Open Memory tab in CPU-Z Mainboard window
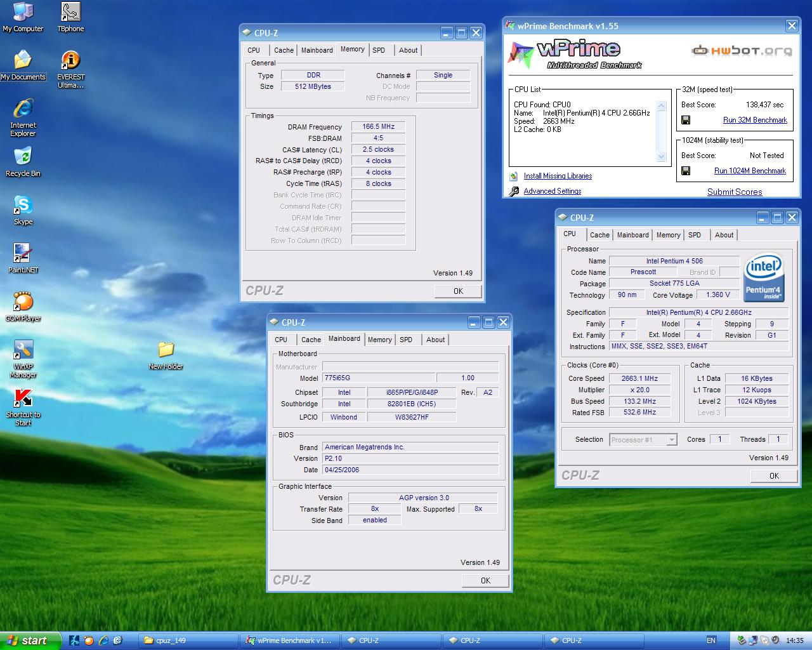This screenshot has height=650, width=812. [x=379, y=340]
